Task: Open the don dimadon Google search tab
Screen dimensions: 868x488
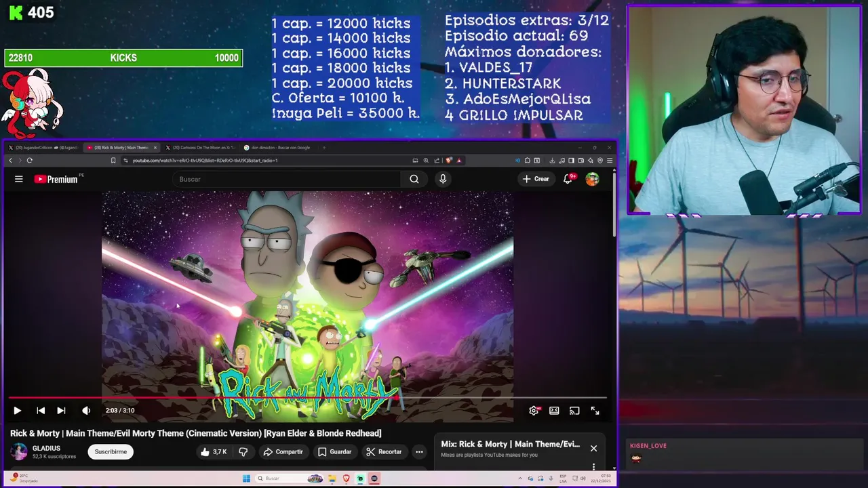Action: (277, 147)
